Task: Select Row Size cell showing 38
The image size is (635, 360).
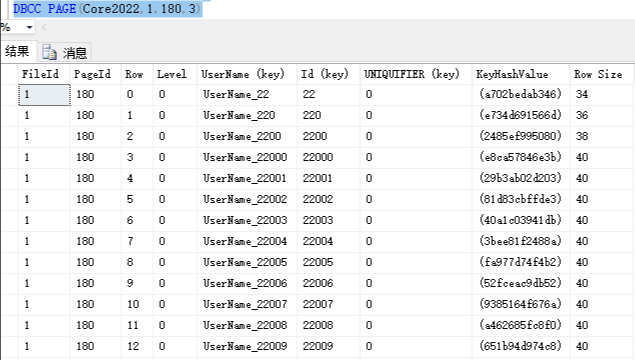Action: (x=602, y=136)
